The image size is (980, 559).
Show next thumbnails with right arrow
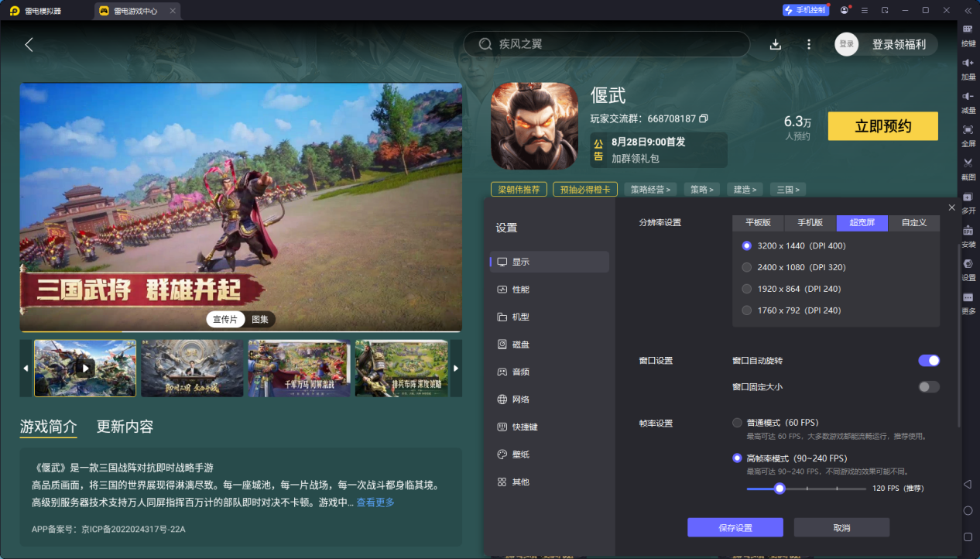456,369
